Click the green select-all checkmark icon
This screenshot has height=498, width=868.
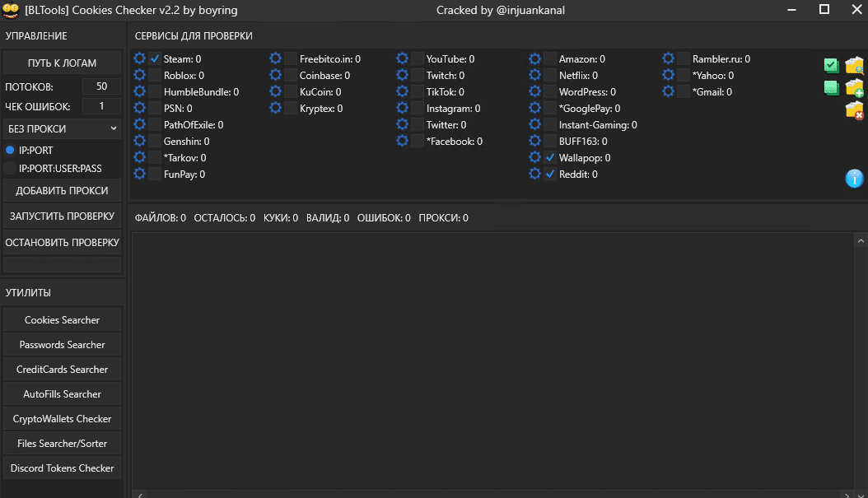[x=831, y=65]
